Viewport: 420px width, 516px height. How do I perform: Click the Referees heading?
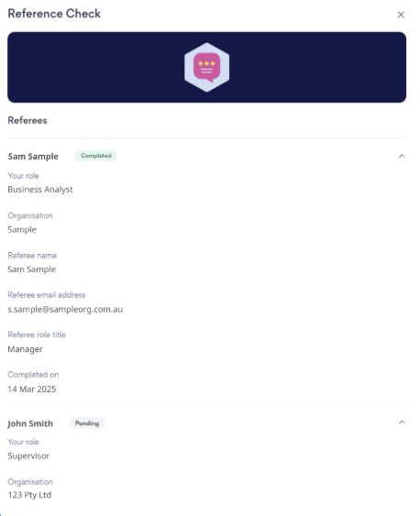coord(28,120)
